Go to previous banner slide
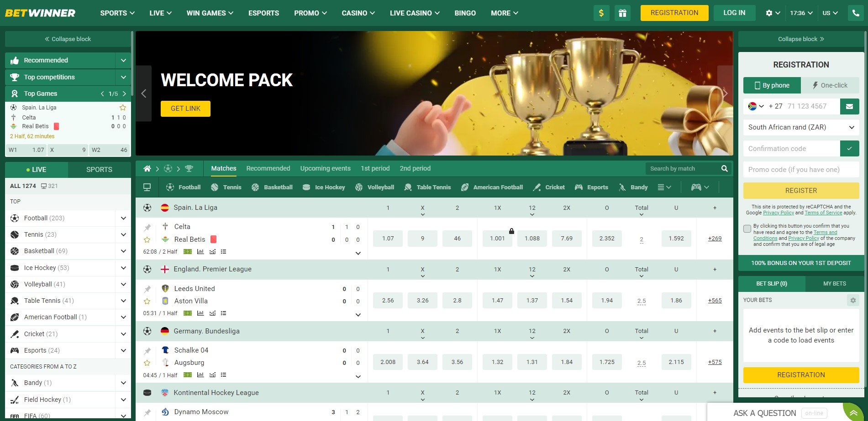This screenshot has height=421, width=868. (x=143, y=94)
